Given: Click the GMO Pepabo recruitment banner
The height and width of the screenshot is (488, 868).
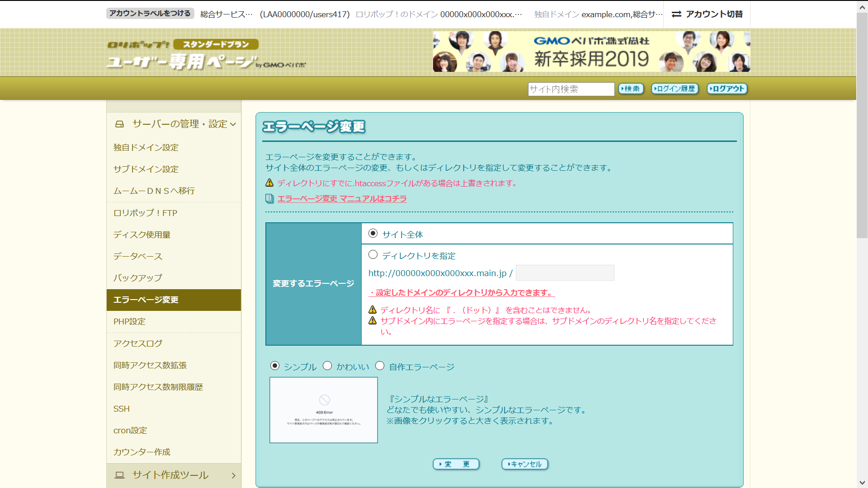Looking at the screenshot, I should coord(591,52).
